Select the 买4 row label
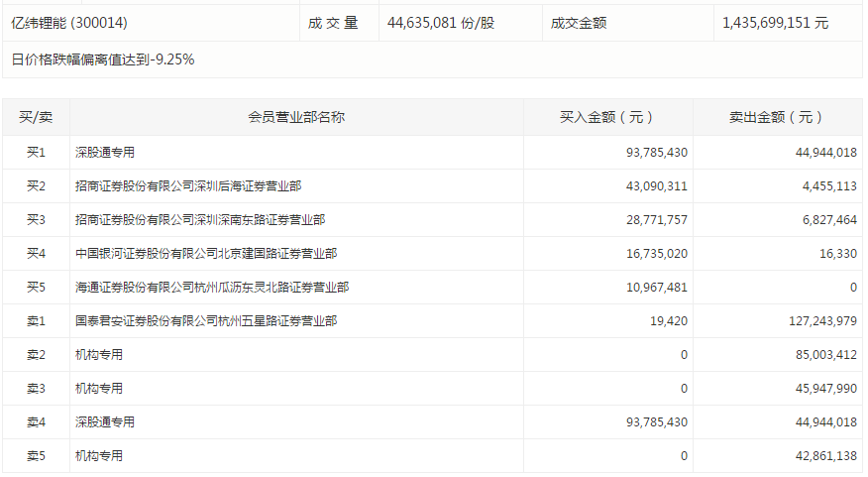 (x=36, y=254)
